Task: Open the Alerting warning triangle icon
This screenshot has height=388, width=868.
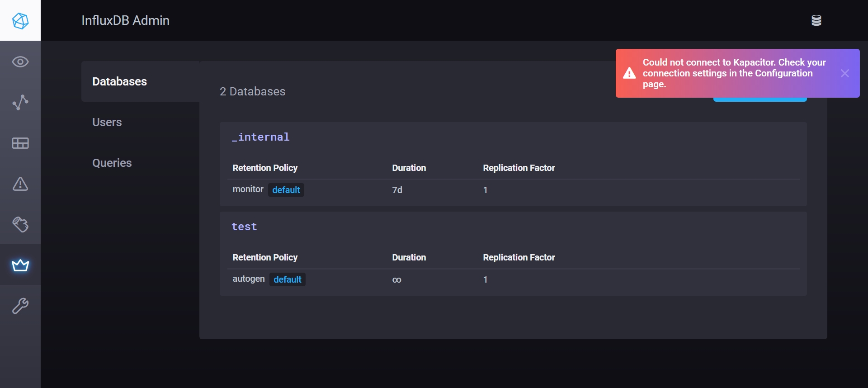Action: 20,184
